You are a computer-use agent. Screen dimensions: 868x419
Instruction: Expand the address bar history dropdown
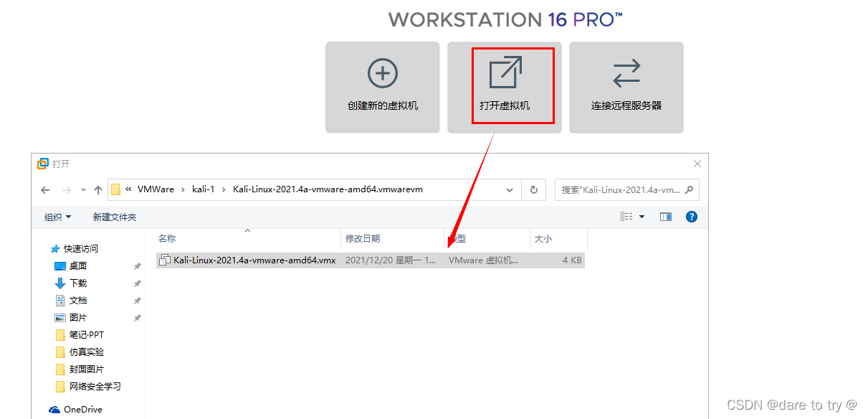tap(510, 190)
